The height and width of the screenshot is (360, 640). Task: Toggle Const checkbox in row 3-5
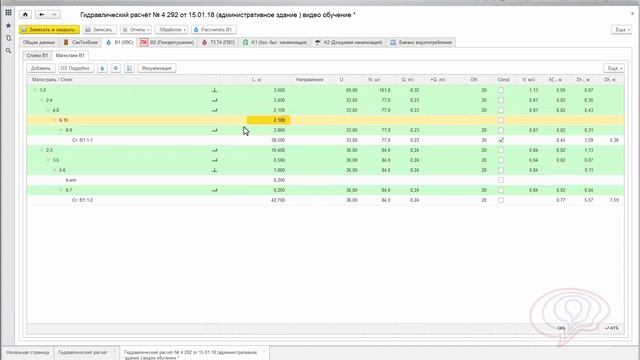click(x=501, y=160)
